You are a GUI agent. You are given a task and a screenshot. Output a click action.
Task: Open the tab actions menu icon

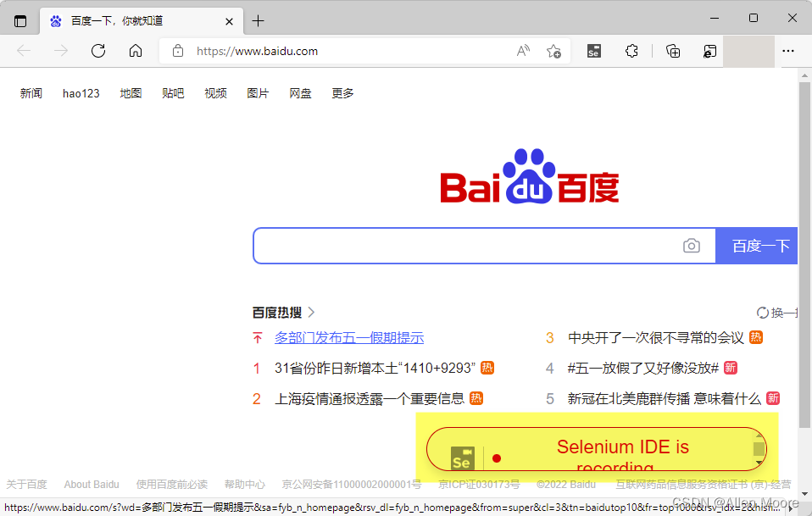20,21
